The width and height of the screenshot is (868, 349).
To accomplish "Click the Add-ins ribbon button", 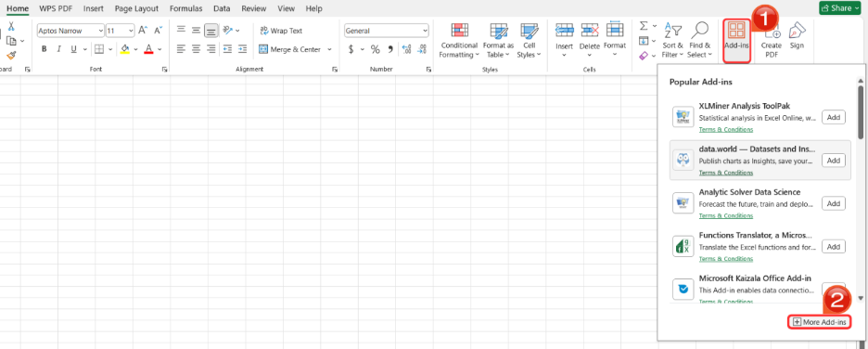I will [x=737, y=41].
